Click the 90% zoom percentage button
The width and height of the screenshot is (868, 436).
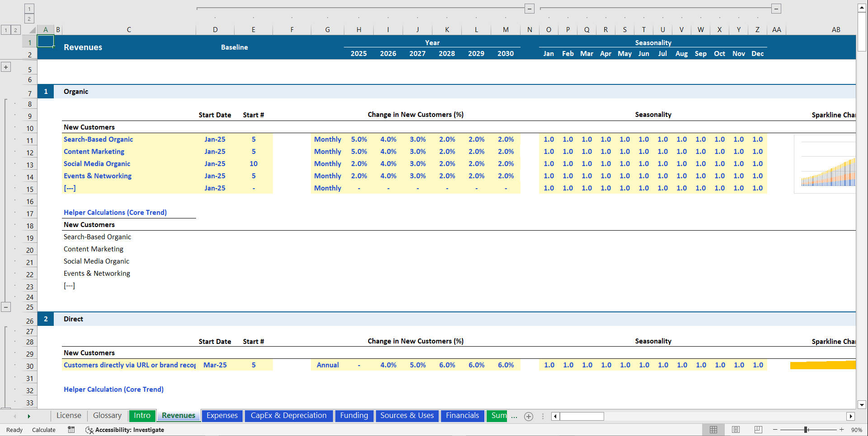point(857,430)
